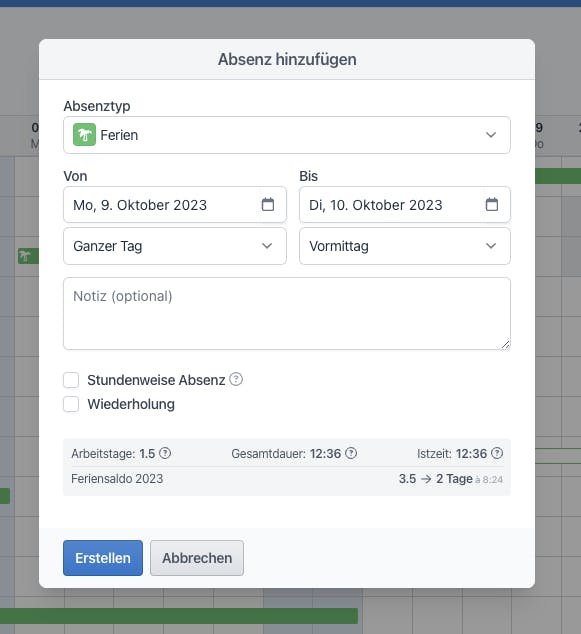Show help icon next to Arbeitstage
The height and width of the screenshot is (634, 581).
click(x=165, y=453)
